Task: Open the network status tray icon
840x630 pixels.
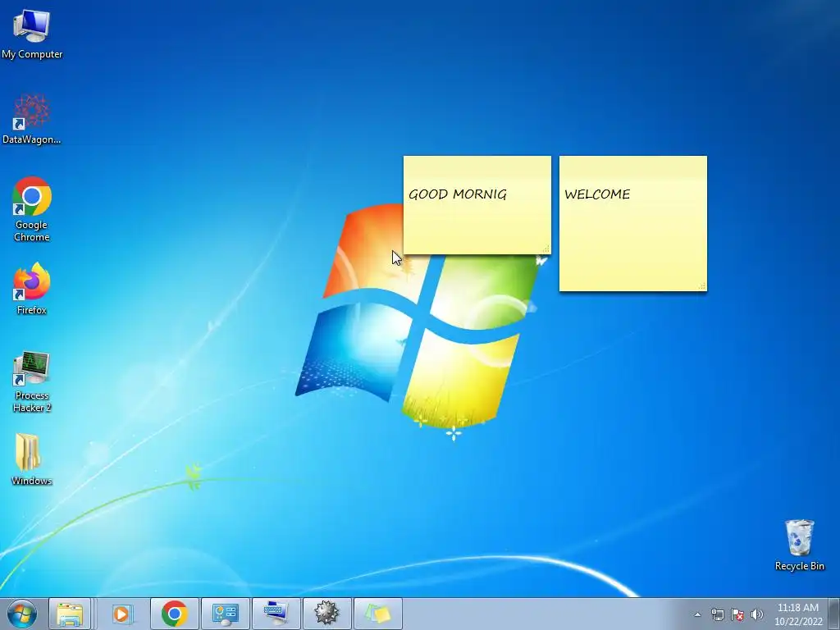Action: click(717, 614)
